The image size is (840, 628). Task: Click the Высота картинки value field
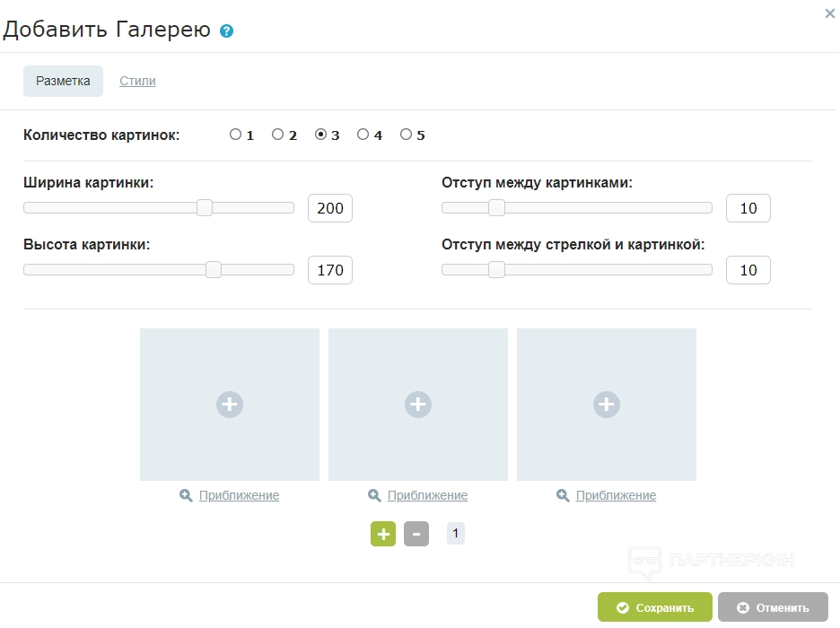coord(330,270)
